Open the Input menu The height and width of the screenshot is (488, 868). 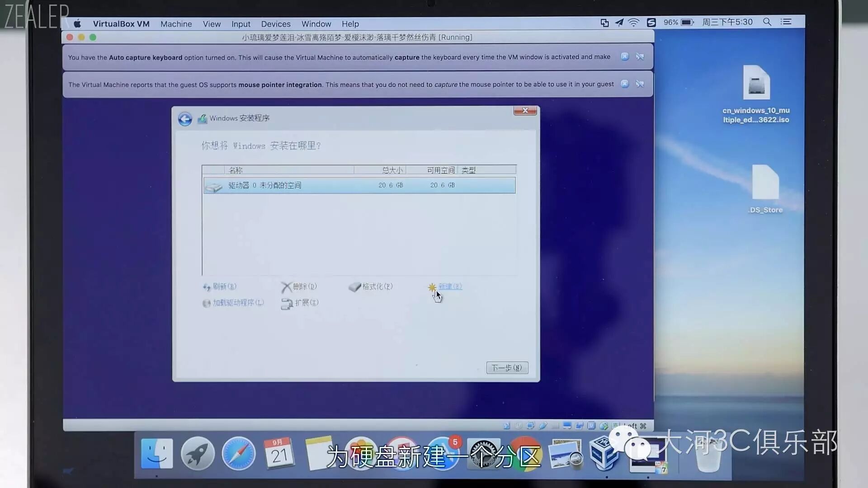(241, 24)
